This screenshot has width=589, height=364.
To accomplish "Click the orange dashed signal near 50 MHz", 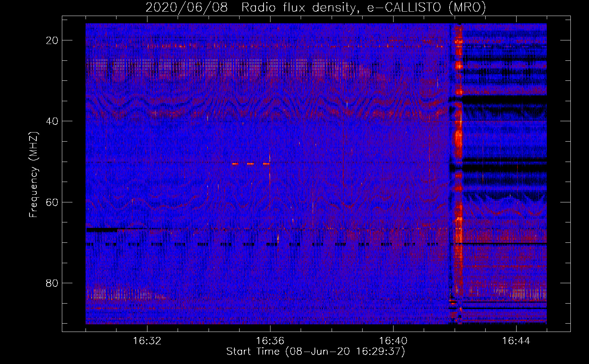I will pyautogui.click(x=251, y=164).
